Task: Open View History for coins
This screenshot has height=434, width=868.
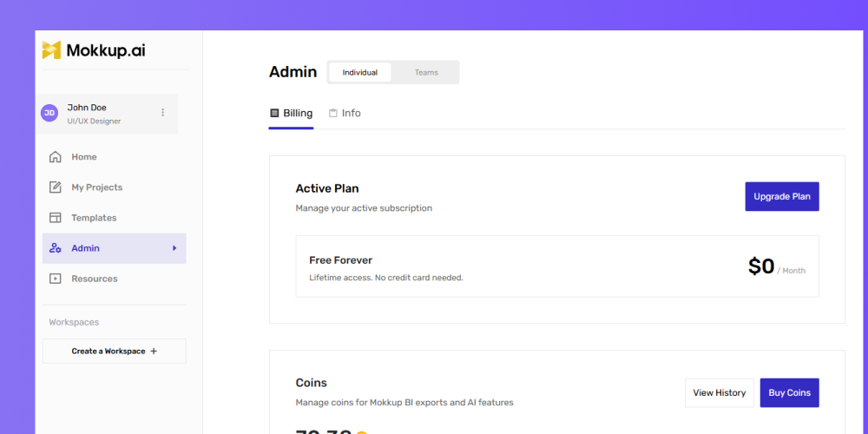Action: pos(719,393)
